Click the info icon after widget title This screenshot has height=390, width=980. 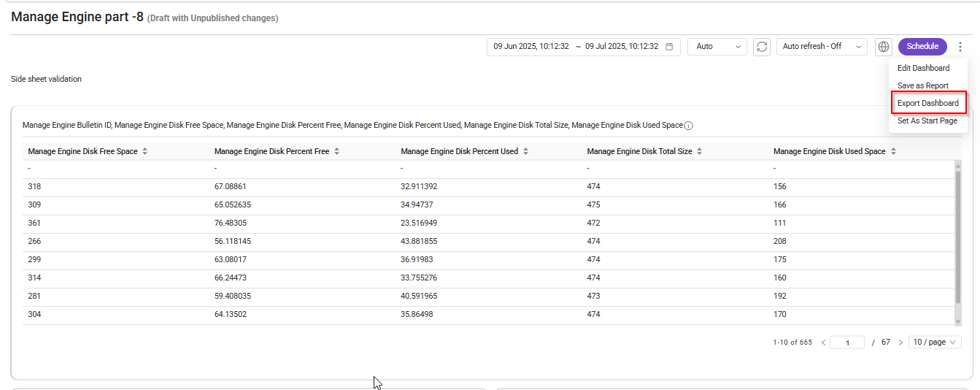point(689,126)
